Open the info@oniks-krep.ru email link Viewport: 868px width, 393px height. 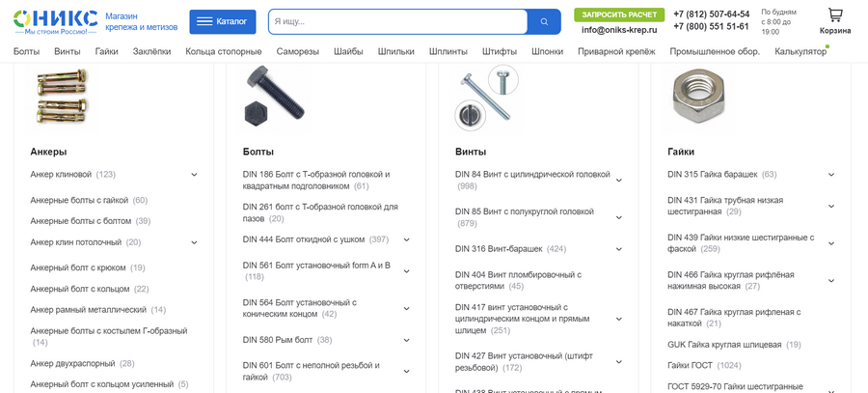click(x=619, y=30)
